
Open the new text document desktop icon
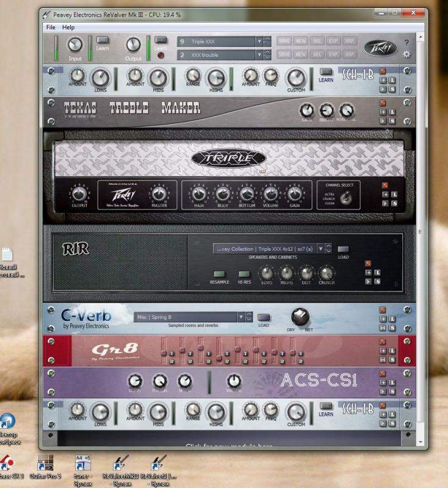click(7, 262)
